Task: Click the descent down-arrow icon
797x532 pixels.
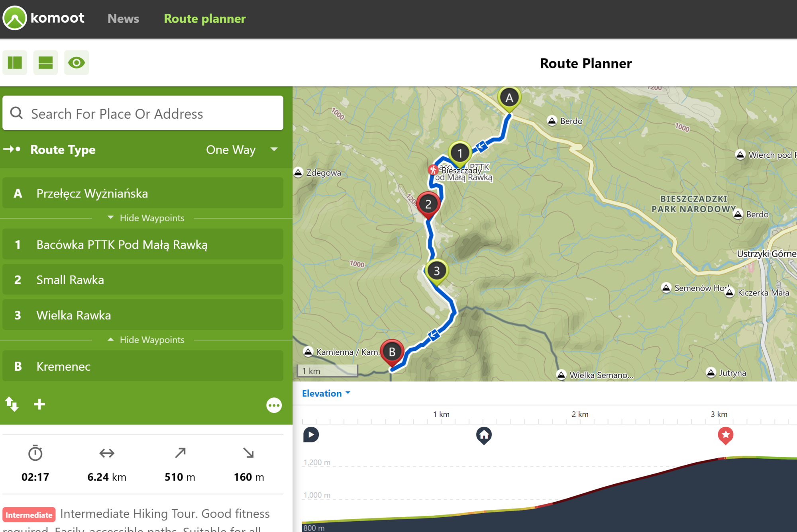Action: 249,453
